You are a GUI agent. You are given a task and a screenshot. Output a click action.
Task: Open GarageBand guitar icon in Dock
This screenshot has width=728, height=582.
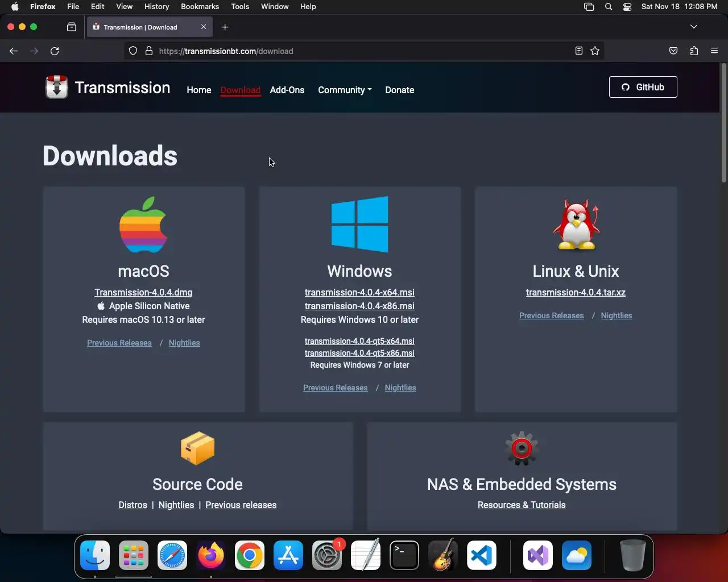(443, 555)
